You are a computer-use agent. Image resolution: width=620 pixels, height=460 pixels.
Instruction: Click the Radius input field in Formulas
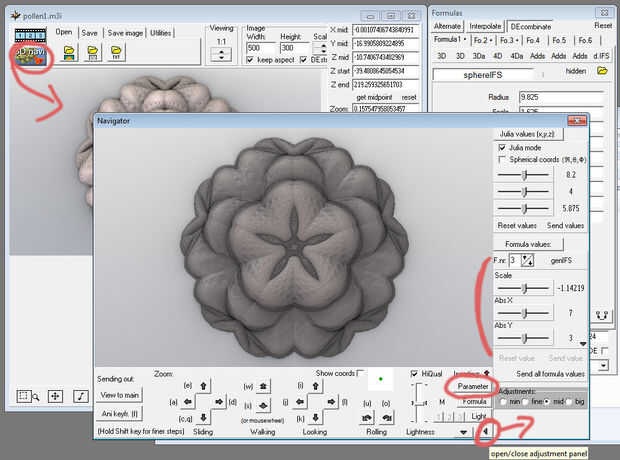(x=562, y=97)
